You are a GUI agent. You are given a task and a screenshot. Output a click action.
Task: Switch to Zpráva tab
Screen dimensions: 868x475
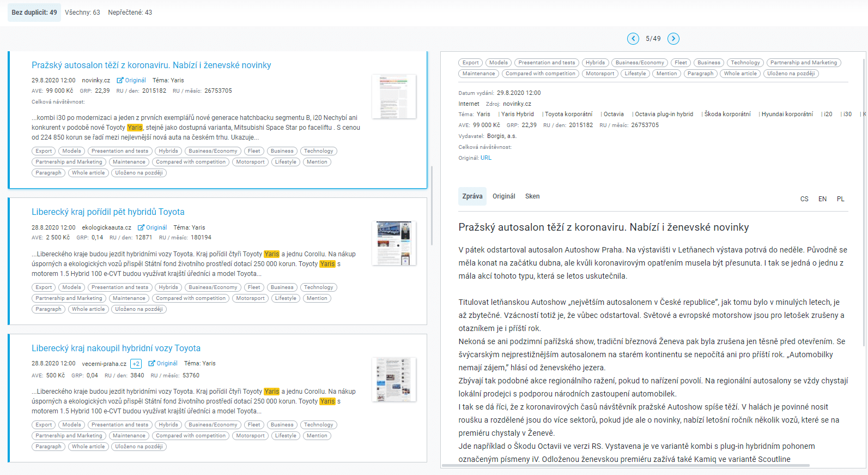472,196
